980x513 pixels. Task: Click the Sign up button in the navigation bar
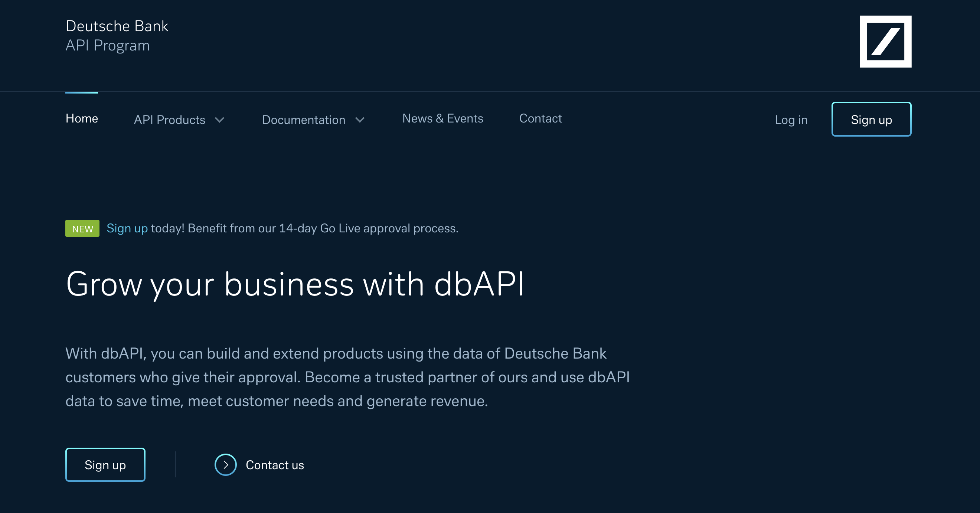(871, 119)
